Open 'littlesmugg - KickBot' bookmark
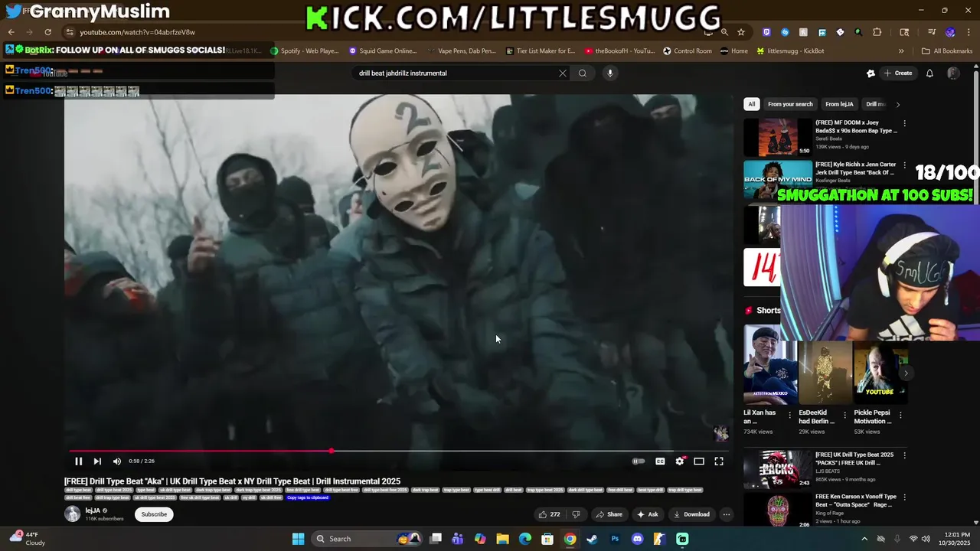This screenshot has height=551, width=980. click(790, 51)
